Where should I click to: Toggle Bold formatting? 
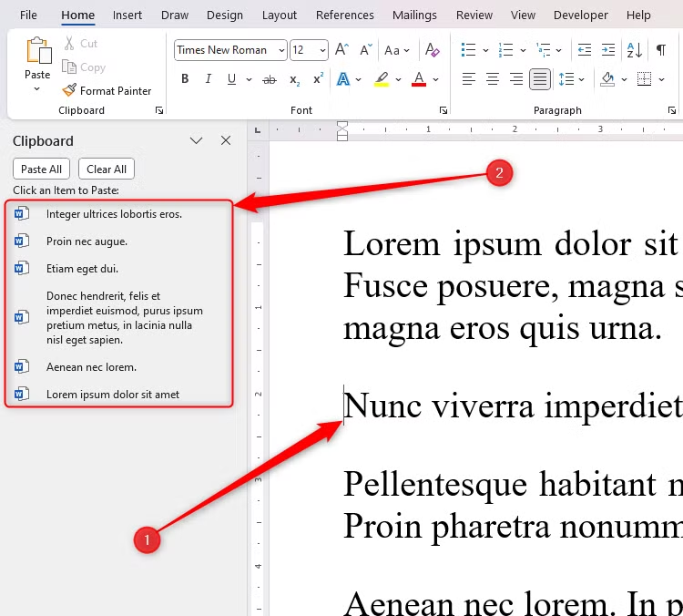[x=185, y=79]
